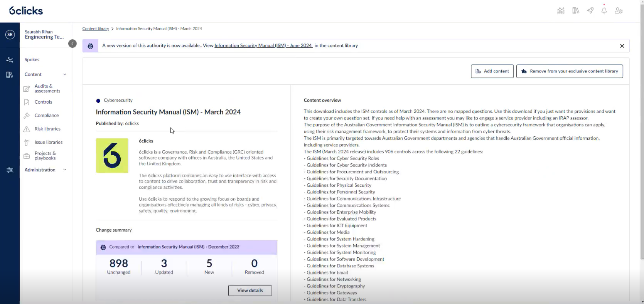Remove from your exclusive content library
The width and height of the screenshot is (644, 304).
pos(569,71)
